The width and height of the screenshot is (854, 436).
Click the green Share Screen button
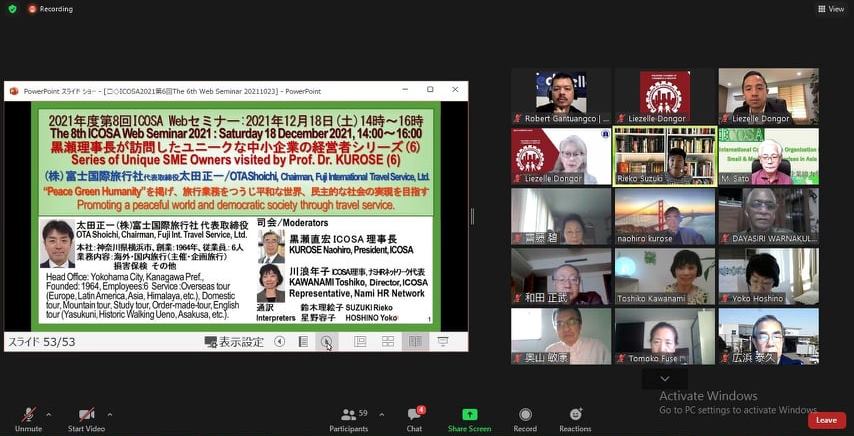click(469, 418)
